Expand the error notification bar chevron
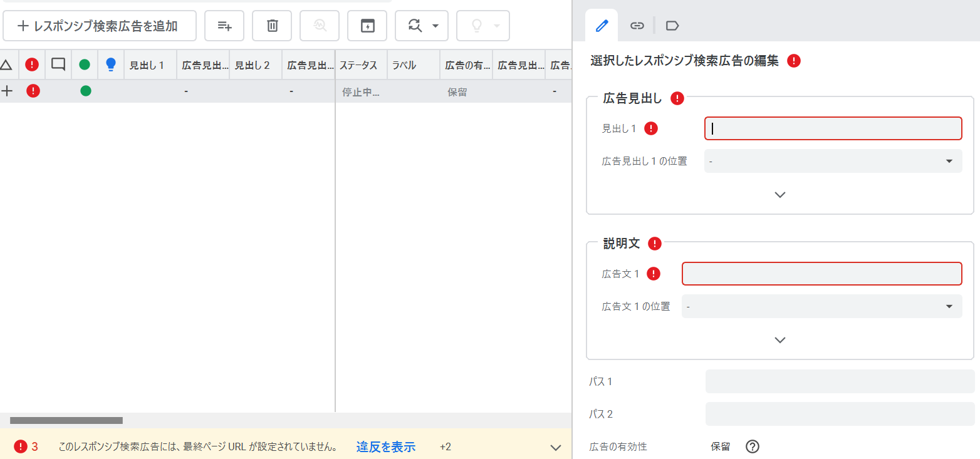 pyautogui.click(x=555, y=447)
